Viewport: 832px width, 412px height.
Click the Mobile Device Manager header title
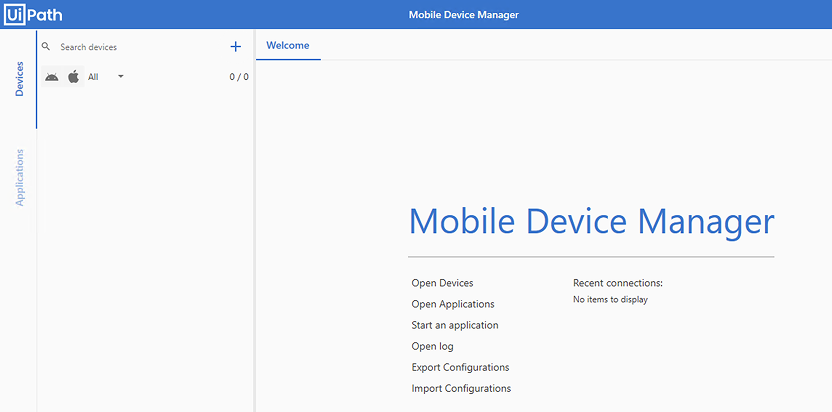coord(463,15)
